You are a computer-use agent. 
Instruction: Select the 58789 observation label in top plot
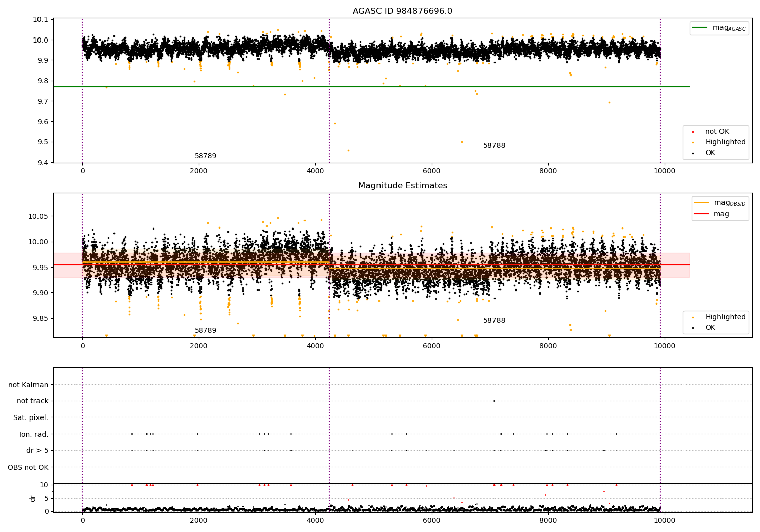coord(205,156)
